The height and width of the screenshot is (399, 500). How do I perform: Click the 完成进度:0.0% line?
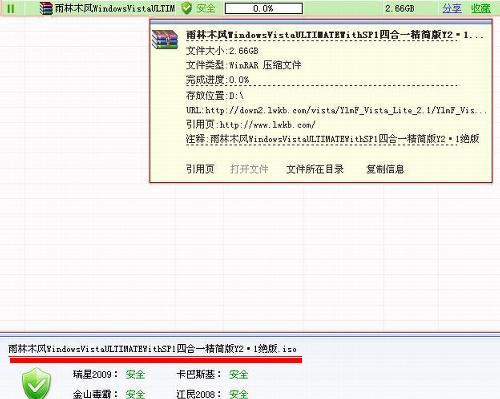(218, 80)
